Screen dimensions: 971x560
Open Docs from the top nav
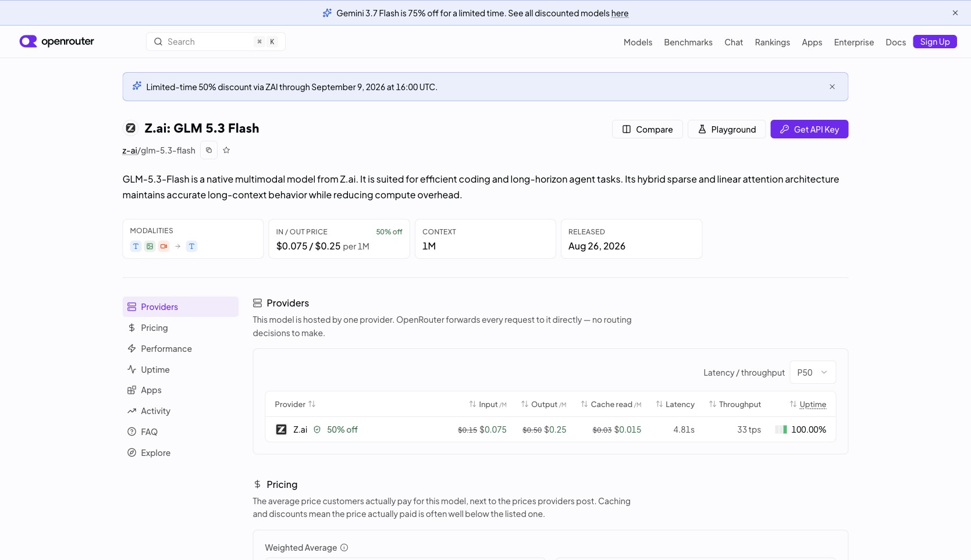pos(895,42)
